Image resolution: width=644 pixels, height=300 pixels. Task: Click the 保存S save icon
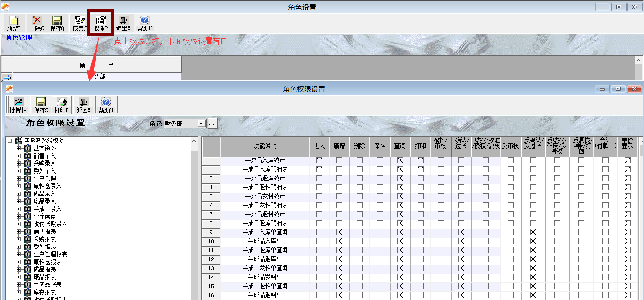click(x=41, y=104)
